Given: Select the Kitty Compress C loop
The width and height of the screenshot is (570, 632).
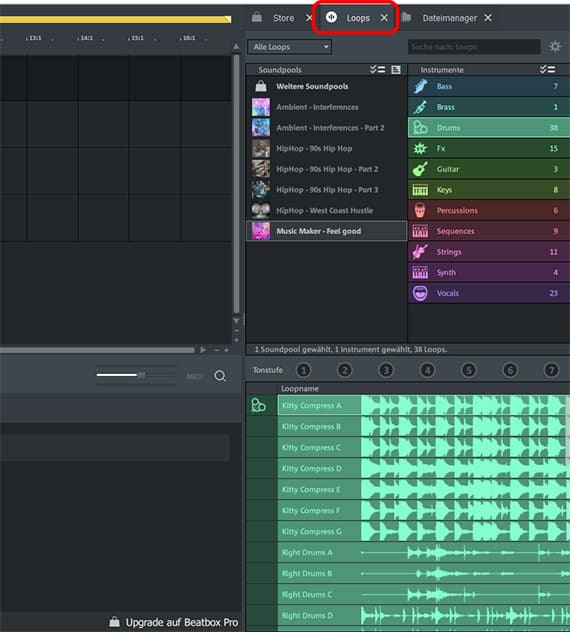Looking at the screenshot, I should tap(423, 447).
